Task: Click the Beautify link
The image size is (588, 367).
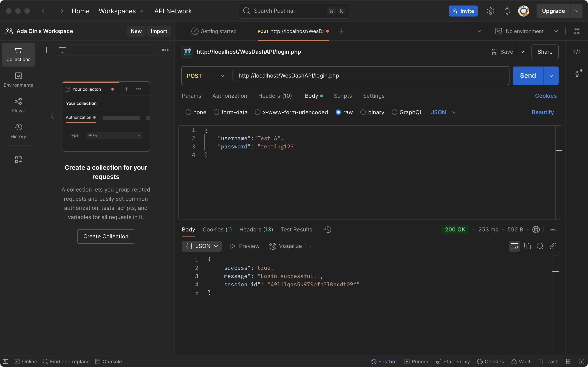Action: pos(543,112)
